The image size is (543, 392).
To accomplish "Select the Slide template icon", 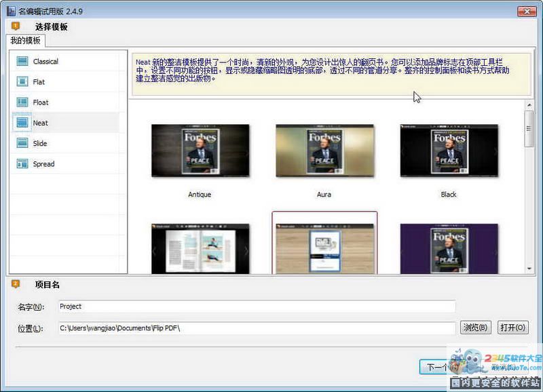I will (x=22, y=143).
